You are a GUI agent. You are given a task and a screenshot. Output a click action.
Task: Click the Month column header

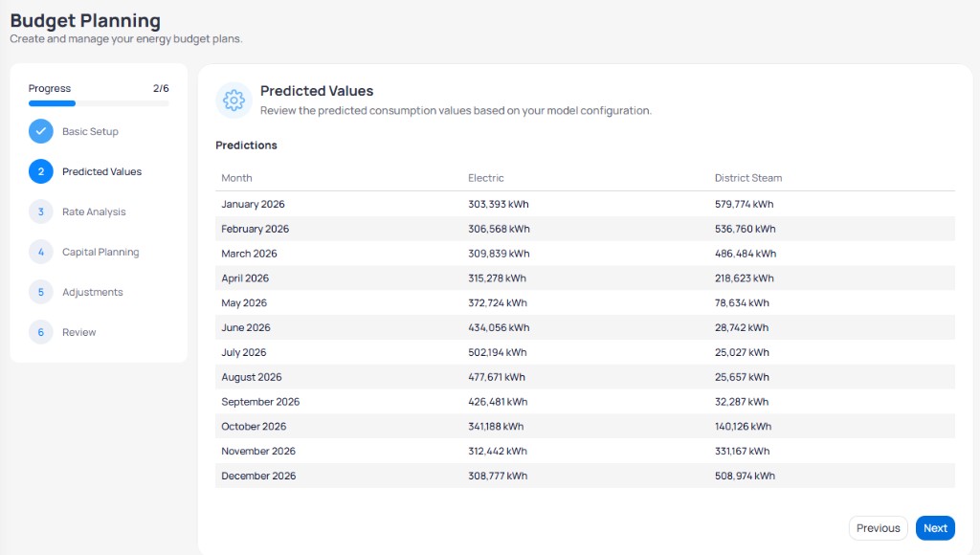click(237, 177)
